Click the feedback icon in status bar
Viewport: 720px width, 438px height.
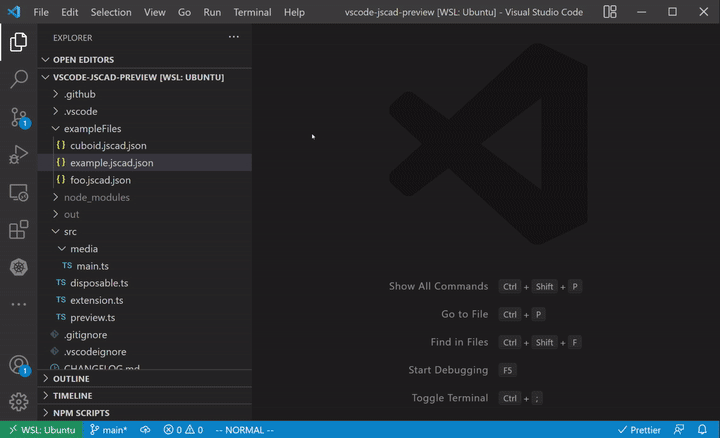[x=679, y=430]
